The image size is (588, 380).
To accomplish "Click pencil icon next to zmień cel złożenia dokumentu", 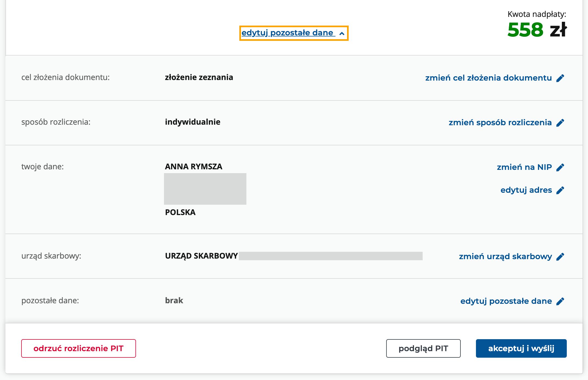I will tap(560, 78).
